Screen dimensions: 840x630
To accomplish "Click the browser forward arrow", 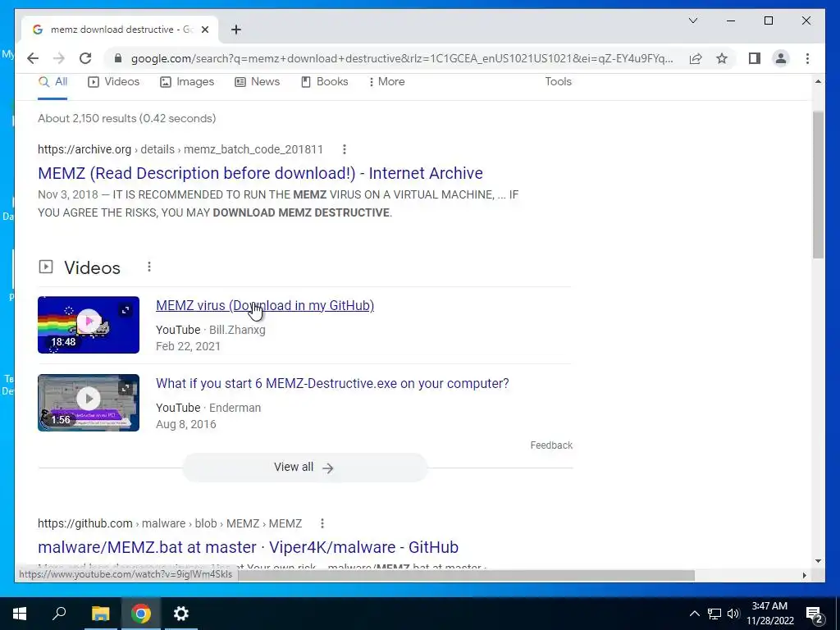I will click(59, 58).
